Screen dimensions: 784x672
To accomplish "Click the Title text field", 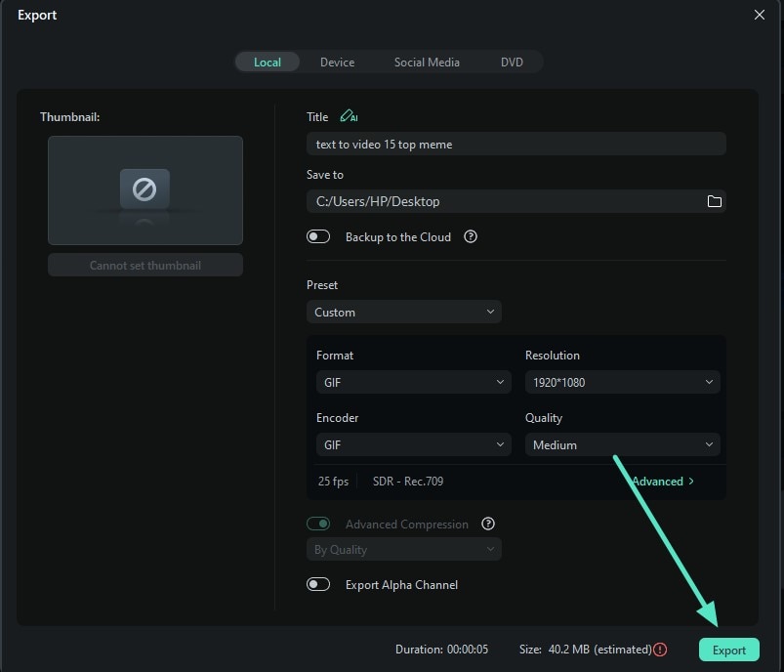I will (x=516, y=145).
